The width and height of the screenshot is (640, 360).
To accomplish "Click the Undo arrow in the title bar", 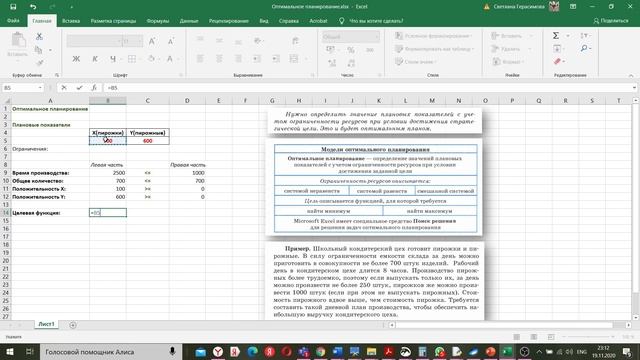I will click(x=33, y=7).
